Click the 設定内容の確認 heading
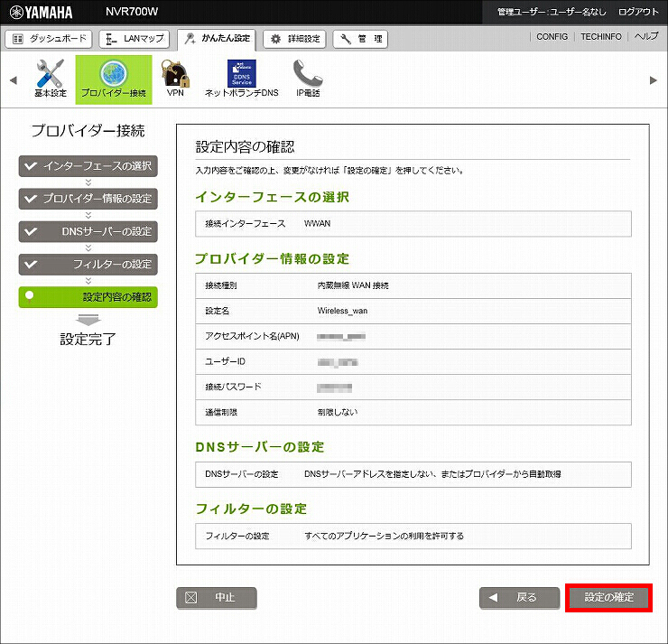The height and width of the screenshot is (644, 668). click(245, 146)
